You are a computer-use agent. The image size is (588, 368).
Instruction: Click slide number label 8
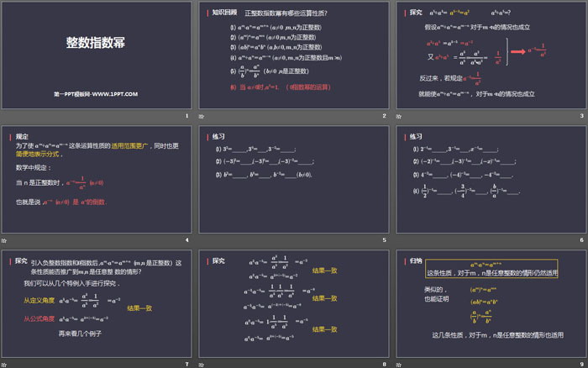pos(384,364)
